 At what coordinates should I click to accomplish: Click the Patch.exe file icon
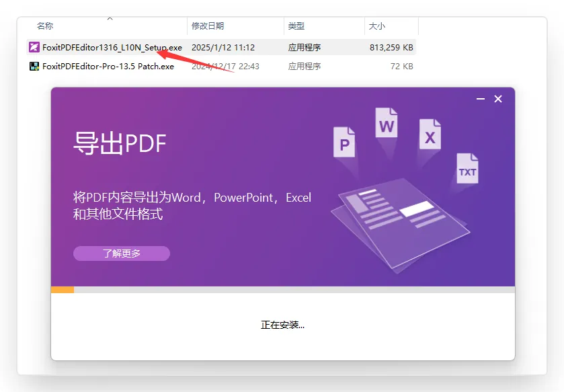34,66
